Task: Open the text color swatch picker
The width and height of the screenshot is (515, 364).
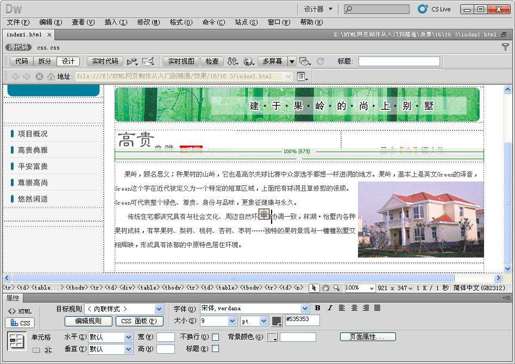Action: point(277,321)
